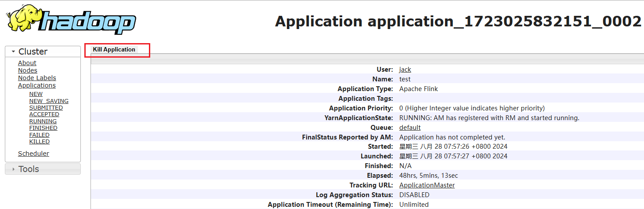Click 'Application Timeout (Remaining Time):' label

click(330, 205)
